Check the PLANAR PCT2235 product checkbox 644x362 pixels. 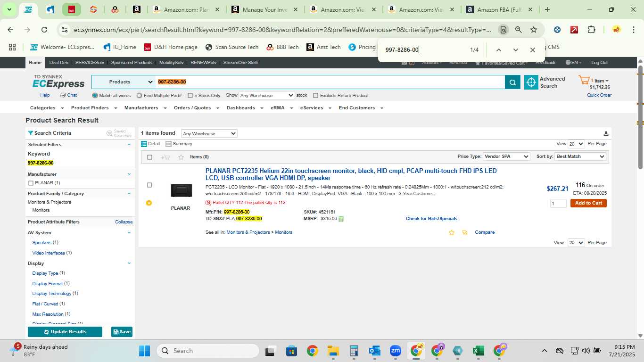(149, 185)
